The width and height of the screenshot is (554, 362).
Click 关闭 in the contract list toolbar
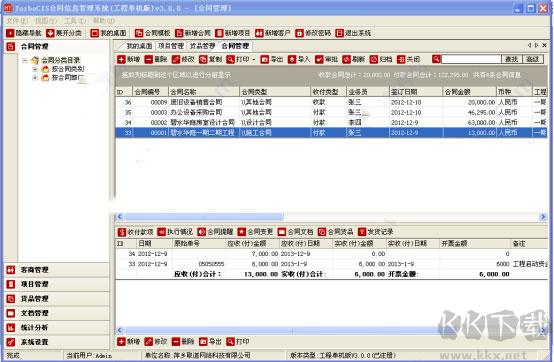point(408,59)
